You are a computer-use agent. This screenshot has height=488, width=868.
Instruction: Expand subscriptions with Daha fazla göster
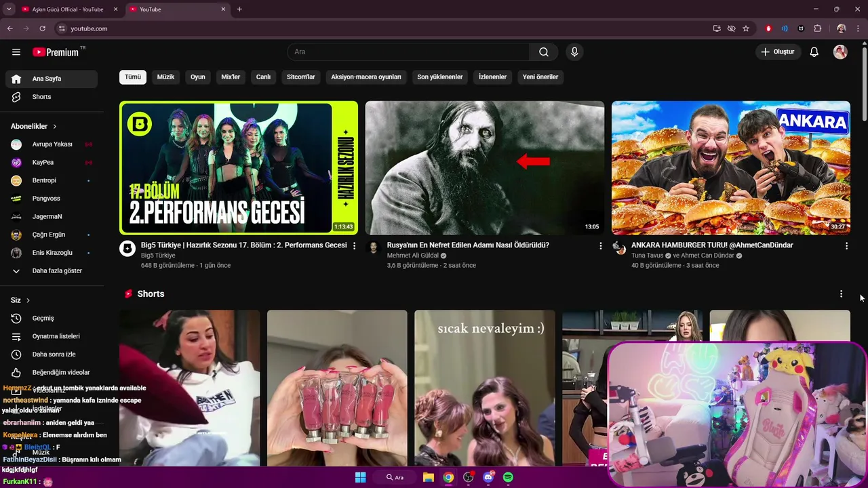(x=52, y=270)
